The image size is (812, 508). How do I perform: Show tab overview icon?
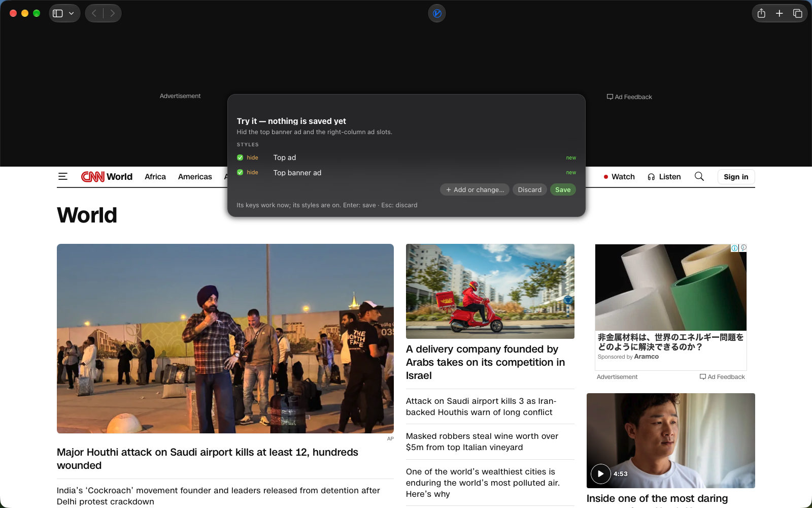click(x=797, y=13)
